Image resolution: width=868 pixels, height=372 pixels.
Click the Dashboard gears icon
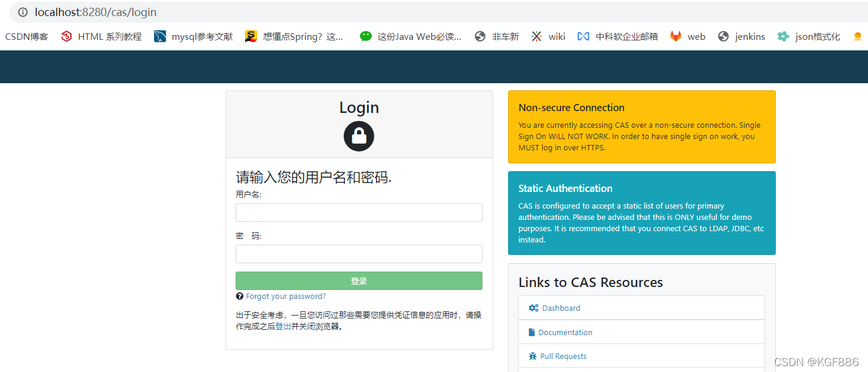[534, 308]
